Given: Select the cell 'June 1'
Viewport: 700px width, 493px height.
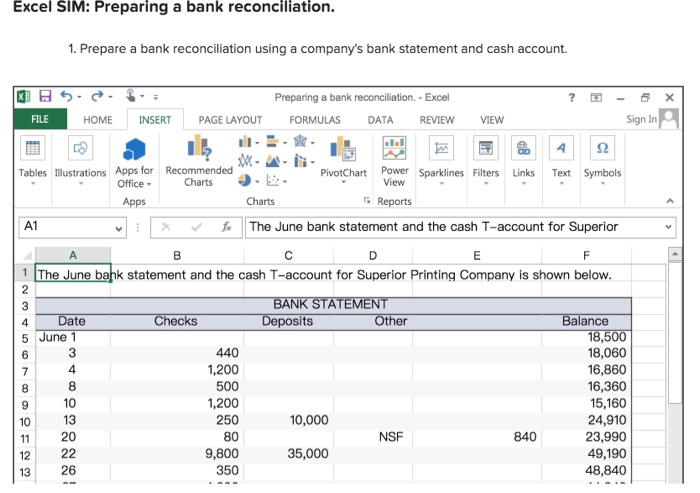Looking at the screenshot, I should [73, 337].
